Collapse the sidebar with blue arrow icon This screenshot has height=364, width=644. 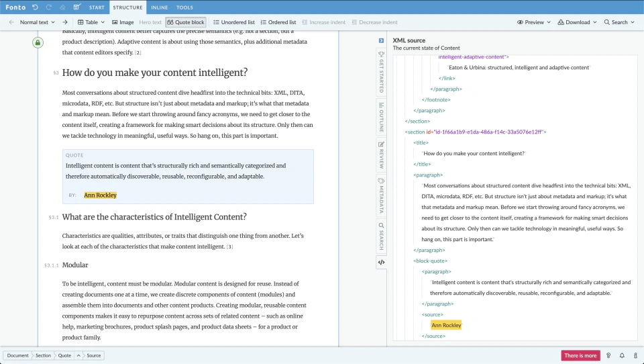tap(381, 40)
